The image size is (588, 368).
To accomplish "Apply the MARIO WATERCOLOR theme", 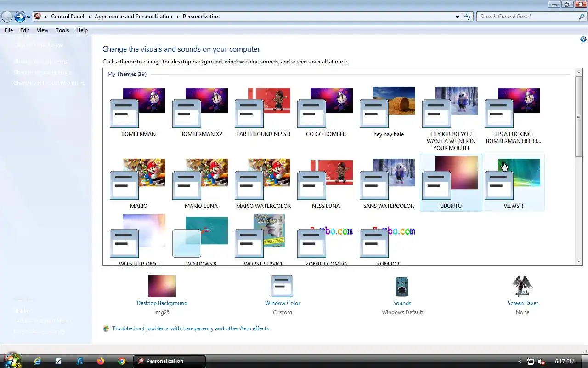I will point(263,183).
